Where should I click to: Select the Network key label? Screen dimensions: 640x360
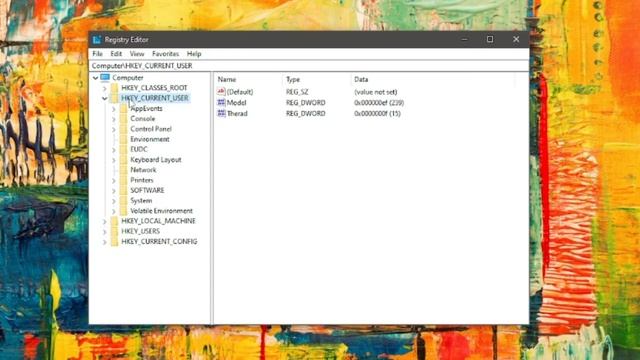pyautogui.click(x=143, y=170)
